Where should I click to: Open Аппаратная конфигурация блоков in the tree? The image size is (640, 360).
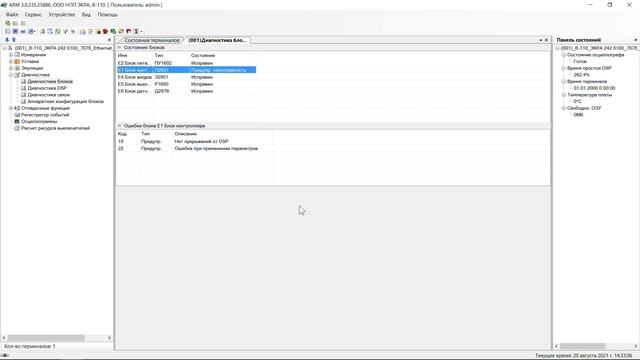[x=65, y=101]
